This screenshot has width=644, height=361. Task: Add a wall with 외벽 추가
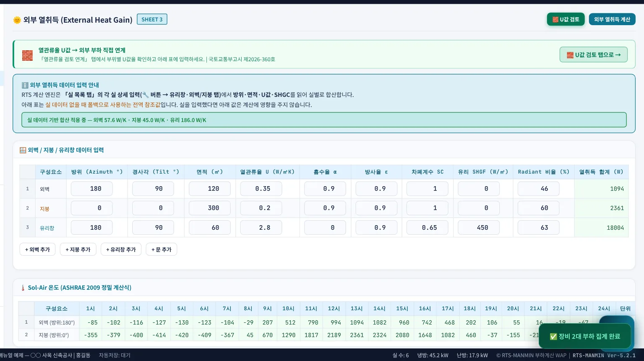pos(37,249)
